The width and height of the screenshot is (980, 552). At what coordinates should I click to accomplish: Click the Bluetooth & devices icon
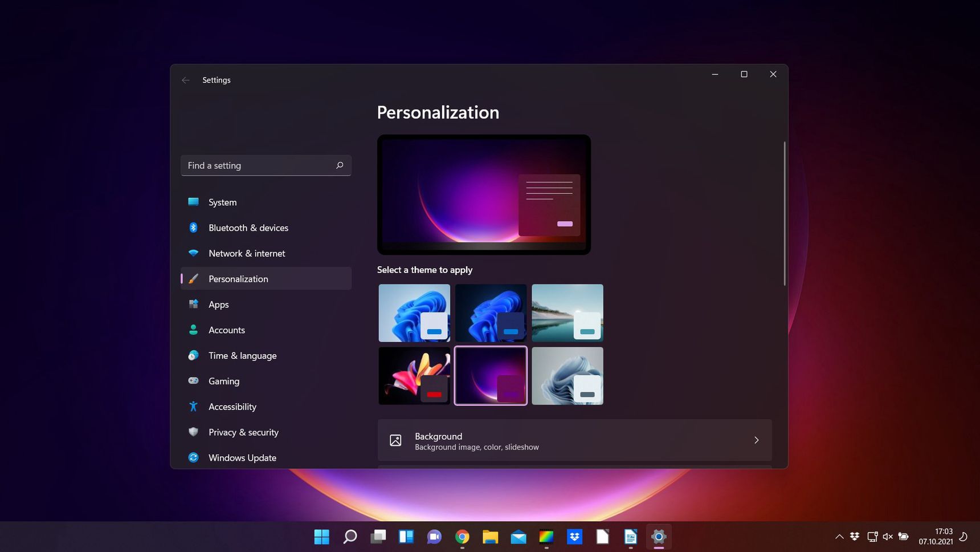point(193,228)
